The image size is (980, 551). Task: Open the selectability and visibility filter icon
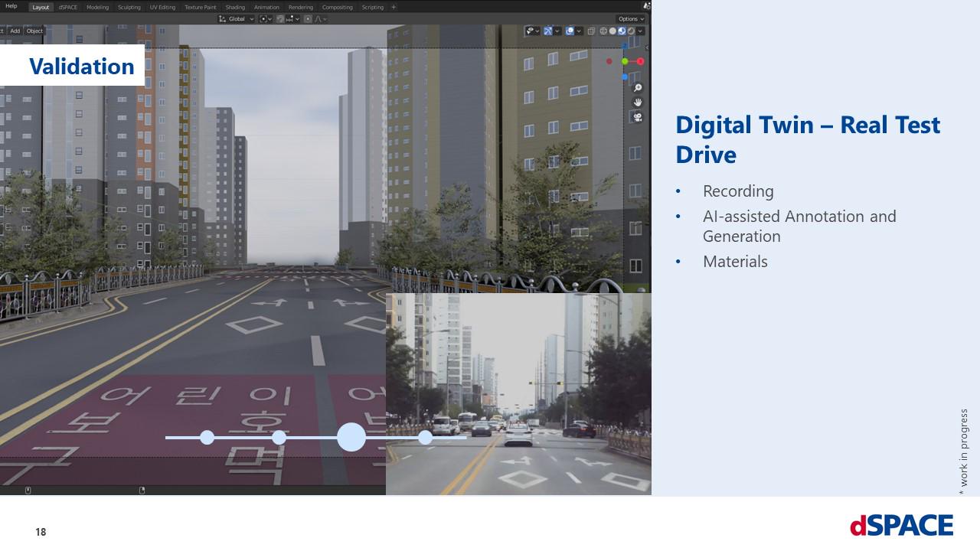click(x=530, y=31)
